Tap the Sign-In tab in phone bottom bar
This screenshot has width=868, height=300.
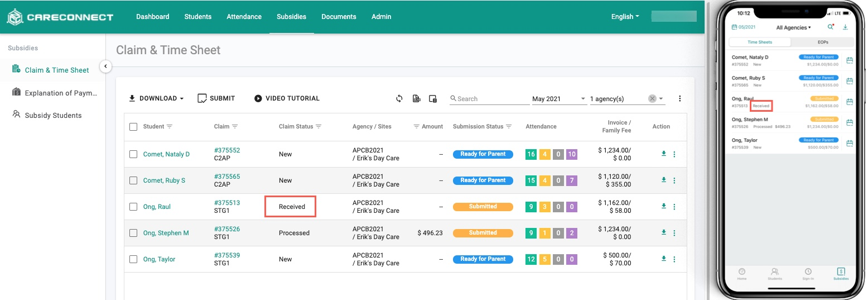pyautogui.click(x=808, y=274)
